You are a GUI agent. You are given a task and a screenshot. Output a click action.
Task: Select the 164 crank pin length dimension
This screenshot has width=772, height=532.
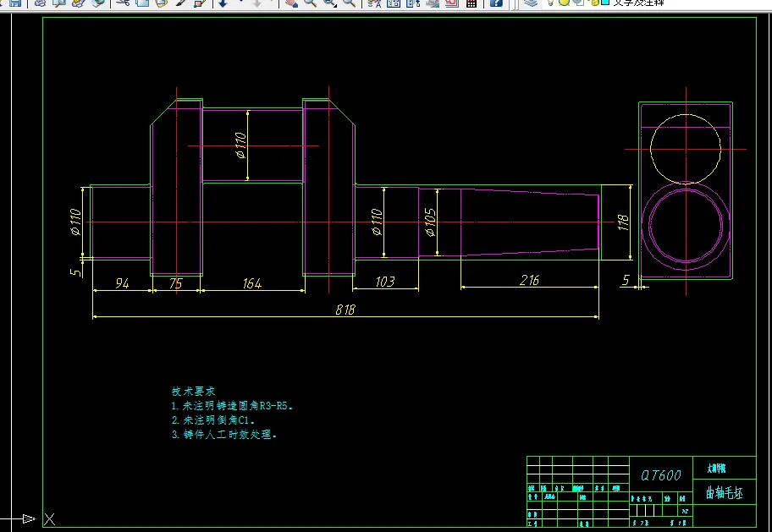click(252, 283)
